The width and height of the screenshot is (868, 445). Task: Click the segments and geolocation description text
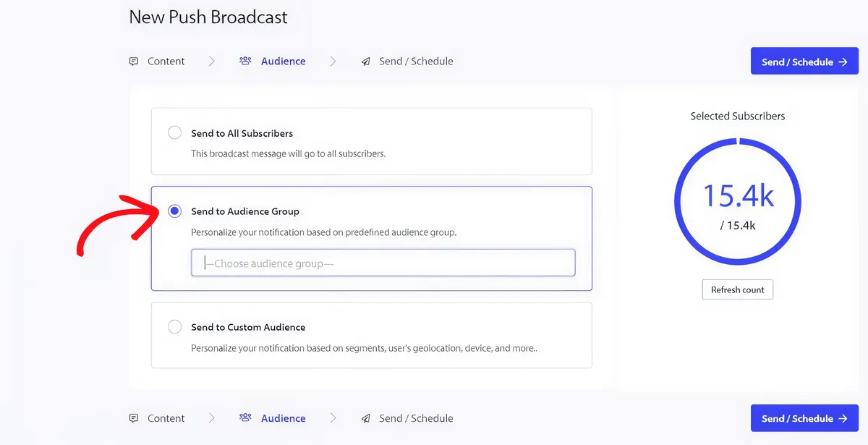[x=364, y=348]
